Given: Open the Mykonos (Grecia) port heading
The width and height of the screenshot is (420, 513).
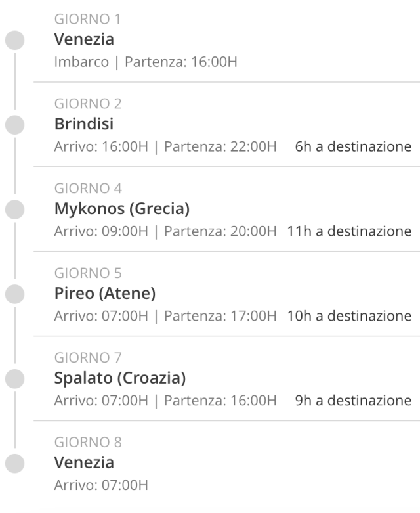Looking at the screenshot, I should [x=122, y=209].
